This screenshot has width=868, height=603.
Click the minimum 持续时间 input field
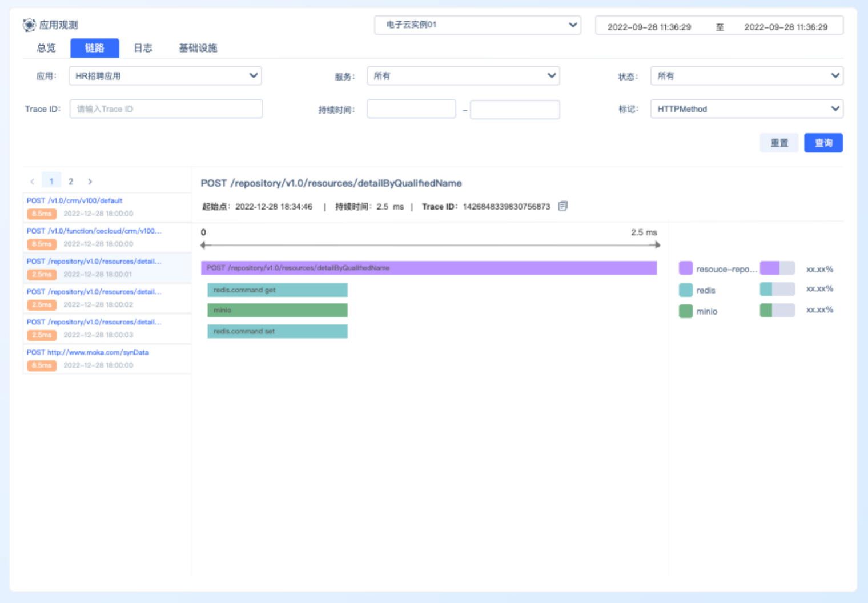tap(411, 109)
